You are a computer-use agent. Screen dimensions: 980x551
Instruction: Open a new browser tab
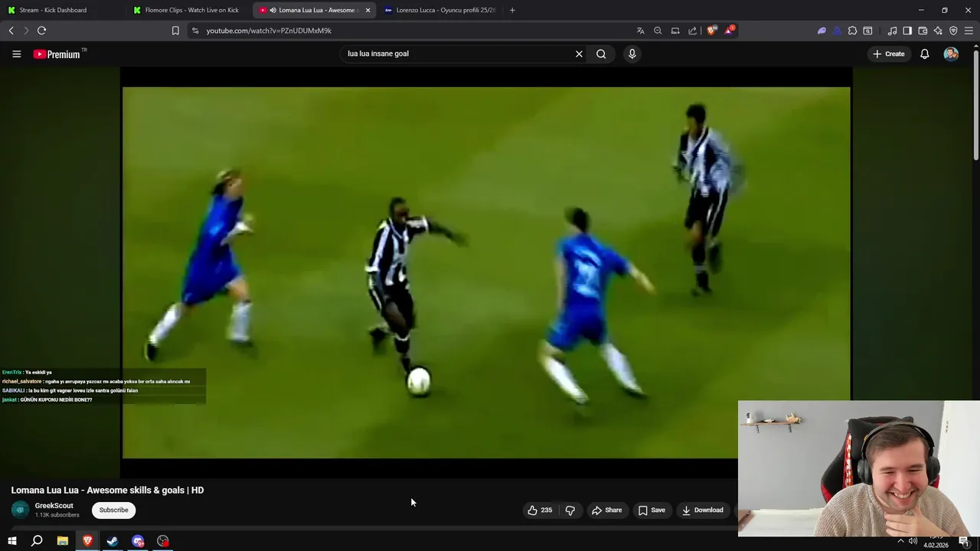pos(512,10)
